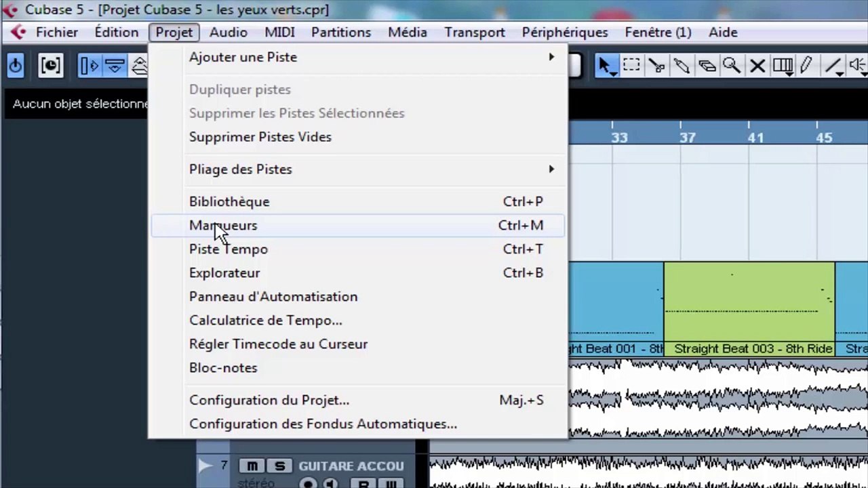Image resolution: width=868 pixels, height=488 pixels.
Task: Expand the Ajouter une Piste submenu
Action: click(x=357, y=57)
